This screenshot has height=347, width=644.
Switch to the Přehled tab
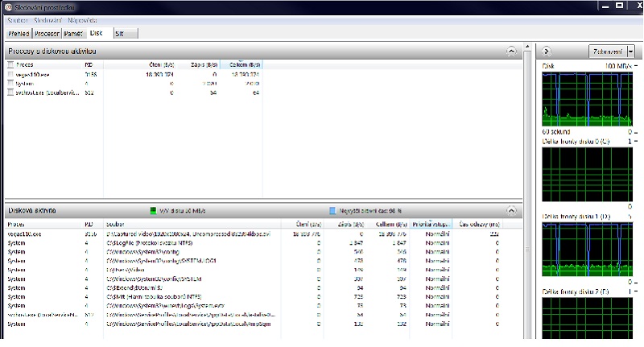[19, 34]
